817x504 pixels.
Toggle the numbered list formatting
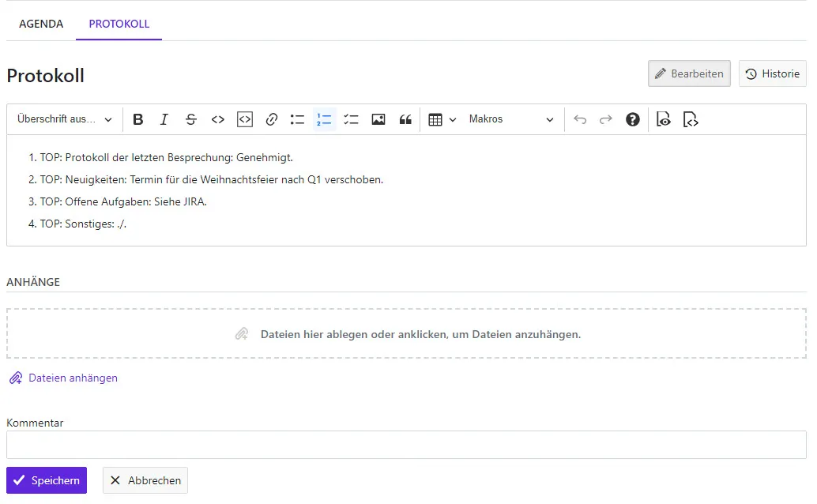click(325, 119)
